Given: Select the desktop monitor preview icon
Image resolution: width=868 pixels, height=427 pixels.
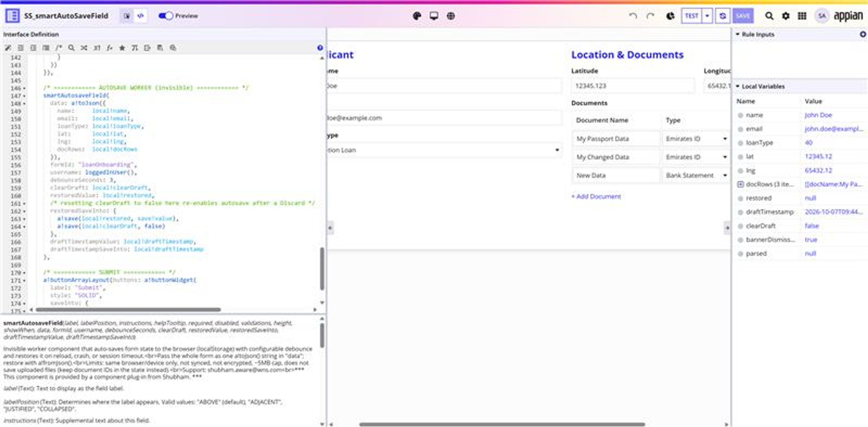Looking at the screenshot, I should [434, 16].
